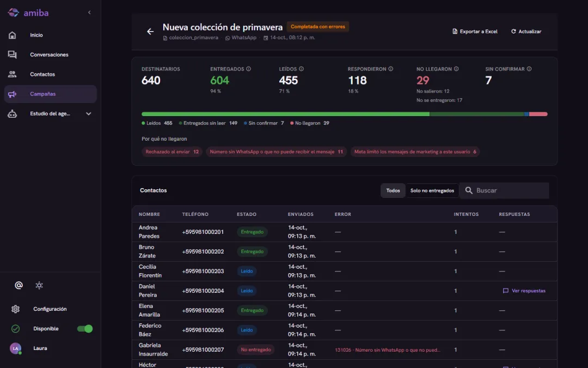This screenshot has height=368, width=588.
Task: Click the 131026 error text in Gabriela's row
Action: [388, 350]
